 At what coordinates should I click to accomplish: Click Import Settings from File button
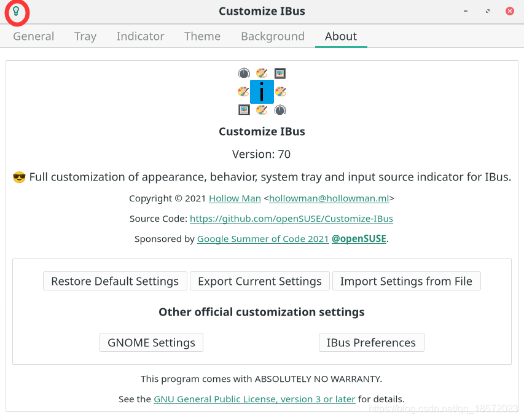click(407, 281)
